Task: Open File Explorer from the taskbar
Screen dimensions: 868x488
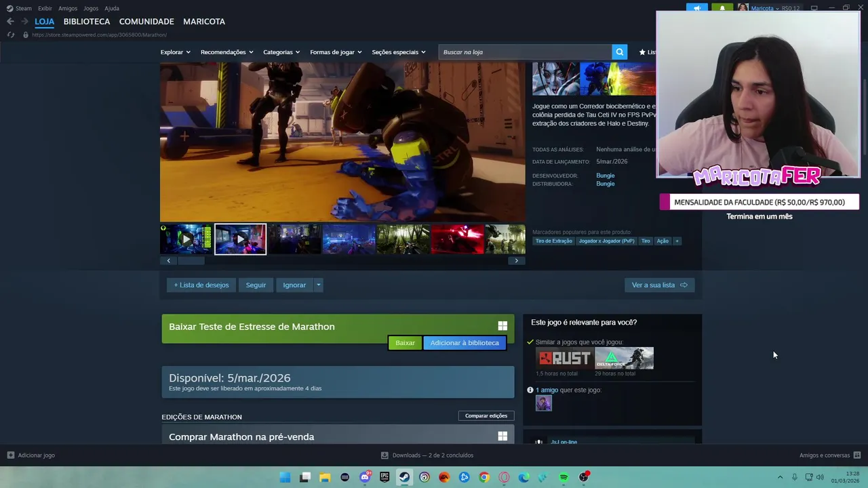Action: 325,477
